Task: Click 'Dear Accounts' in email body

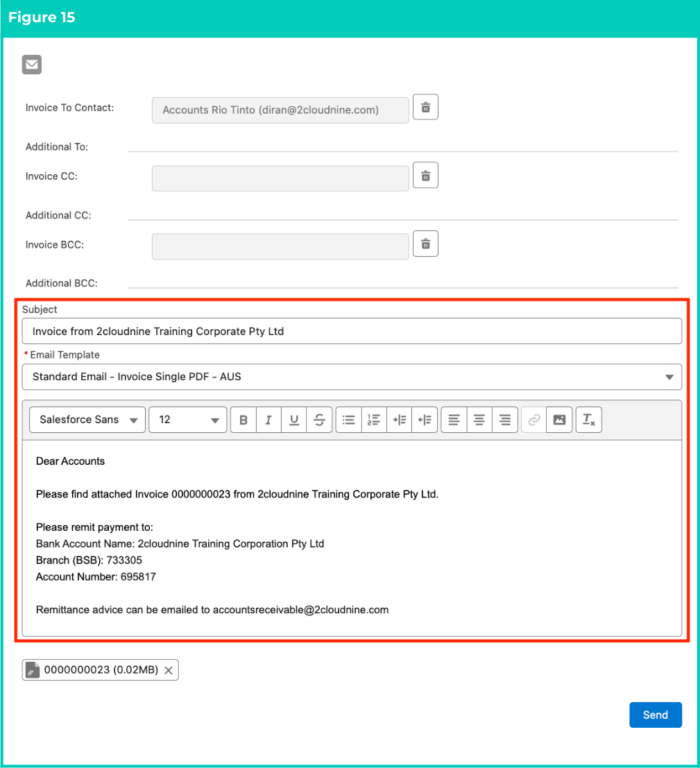Action: (x=70, y=461)
